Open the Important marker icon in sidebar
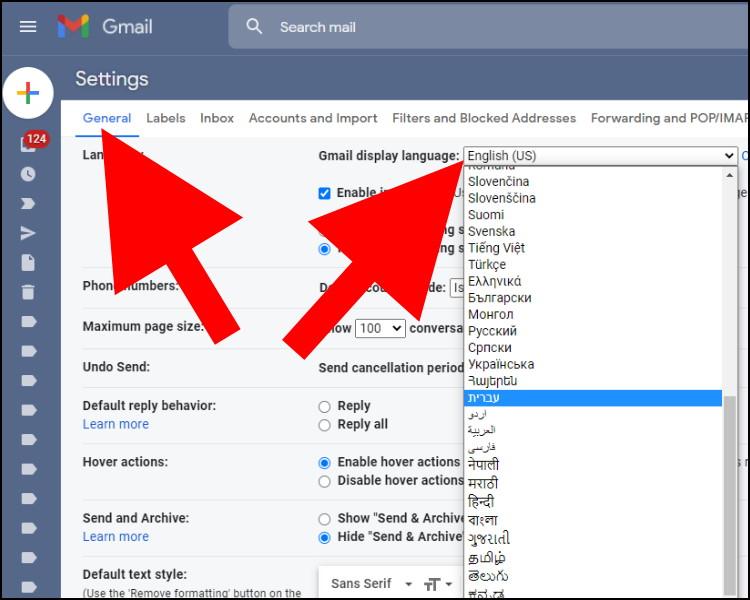 pyautogui.click(x=28, y=204)
